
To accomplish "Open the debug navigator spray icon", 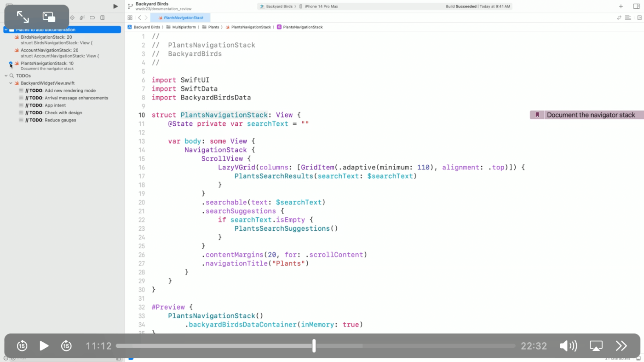I will tap(82, 18).
